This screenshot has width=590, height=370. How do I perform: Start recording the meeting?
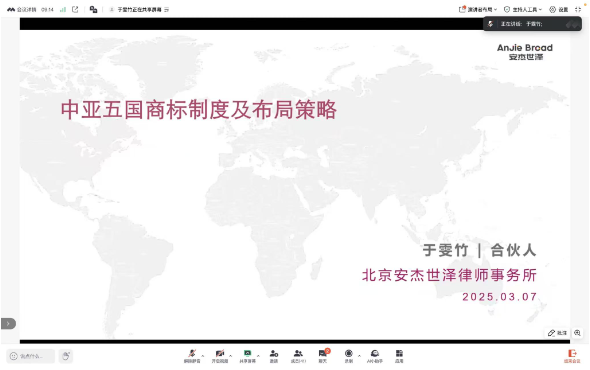click(349, 356)
